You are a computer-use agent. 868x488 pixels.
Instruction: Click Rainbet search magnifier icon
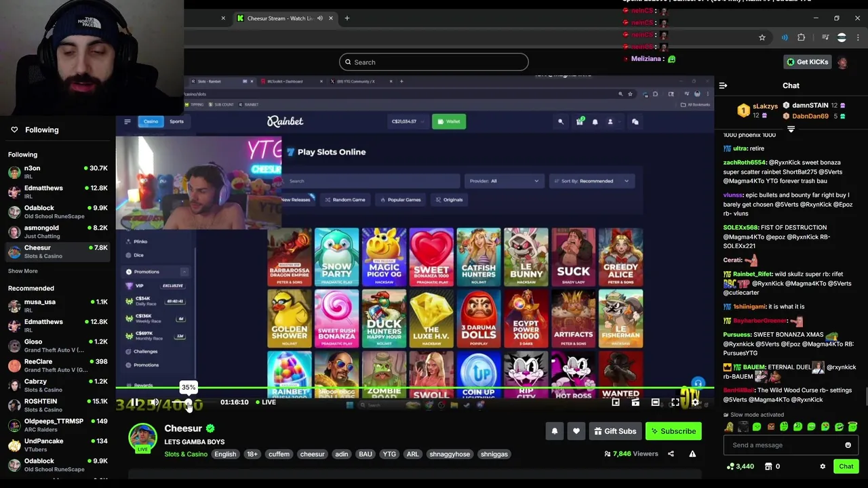tap(560, 121)
